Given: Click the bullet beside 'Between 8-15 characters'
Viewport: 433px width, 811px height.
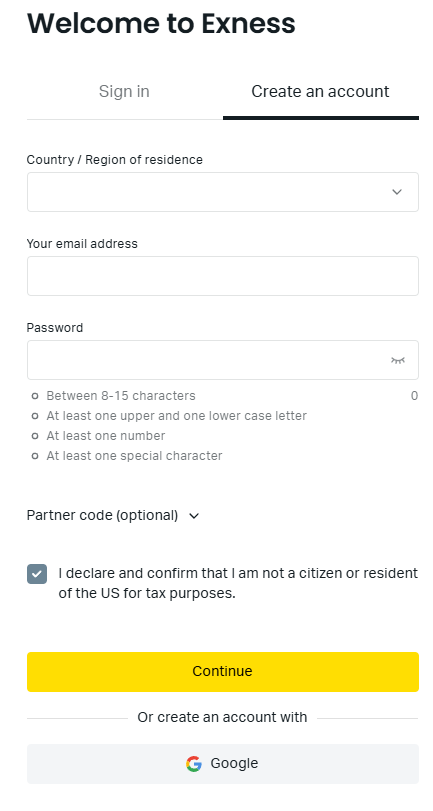Looking at the screenshot, I should pos(35,396).
